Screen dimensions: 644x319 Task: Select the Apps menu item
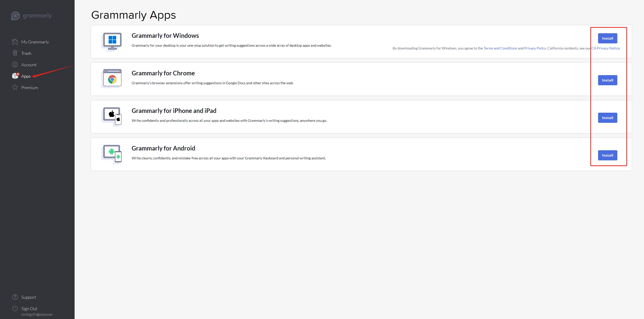pos(26,76)
